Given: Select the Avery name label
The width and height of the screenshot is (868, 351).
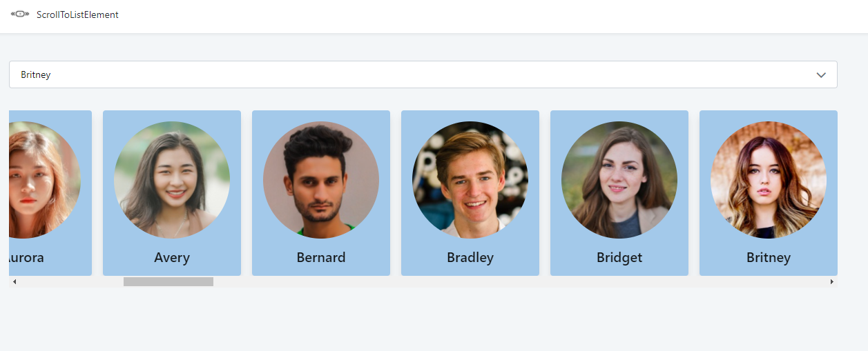Looking at the screenshot, I should tap(172, 258).
